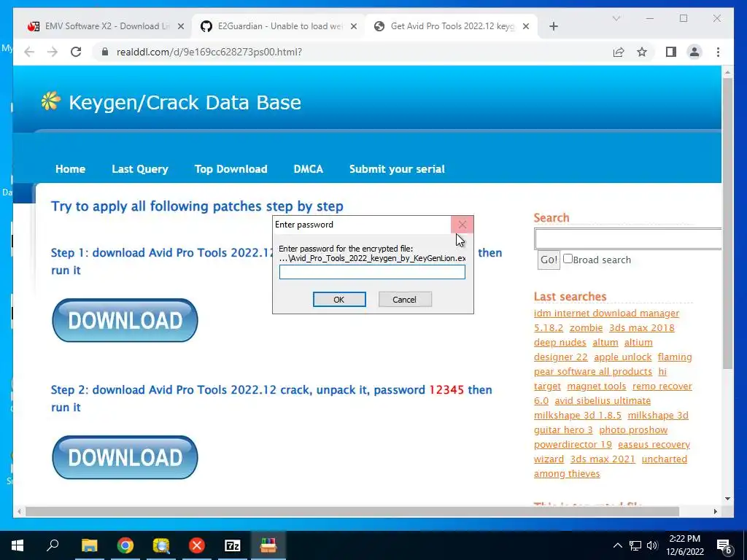The image size is (747, 560).
Task: Open the DMCA page
Action: click(x=309, y=169)
